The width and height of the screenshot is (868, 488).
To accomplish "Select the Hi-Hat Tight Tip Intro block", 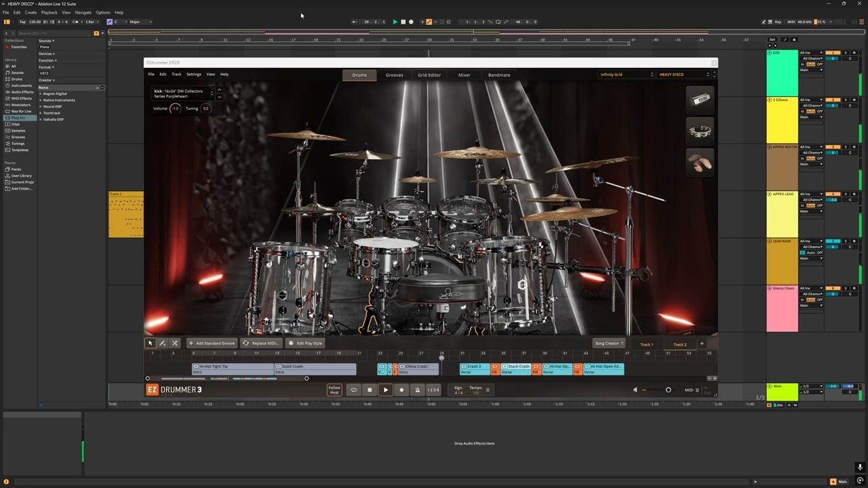I will [233, 369].
